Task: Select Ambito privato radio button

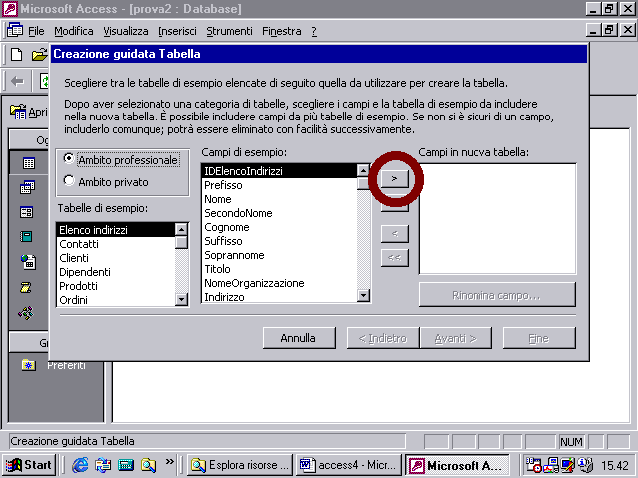Action: tap(69, 180)
